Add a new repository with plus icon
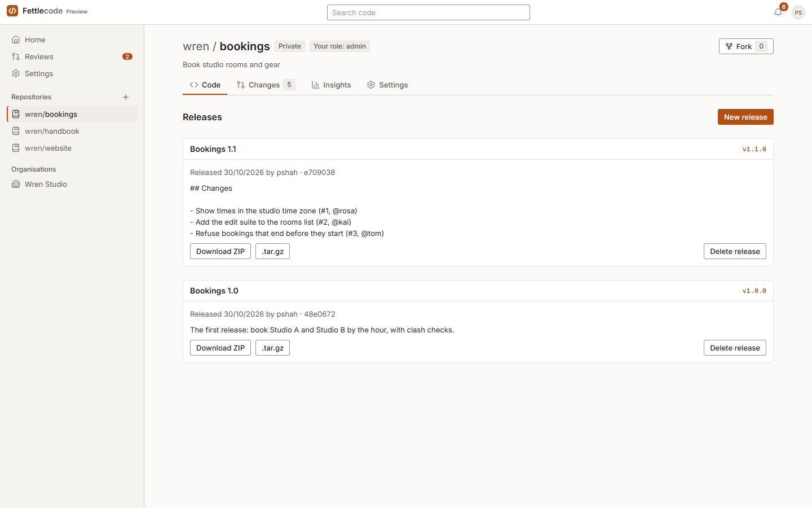The width and height of the screenshot is (812, 508). pos(126,97)
